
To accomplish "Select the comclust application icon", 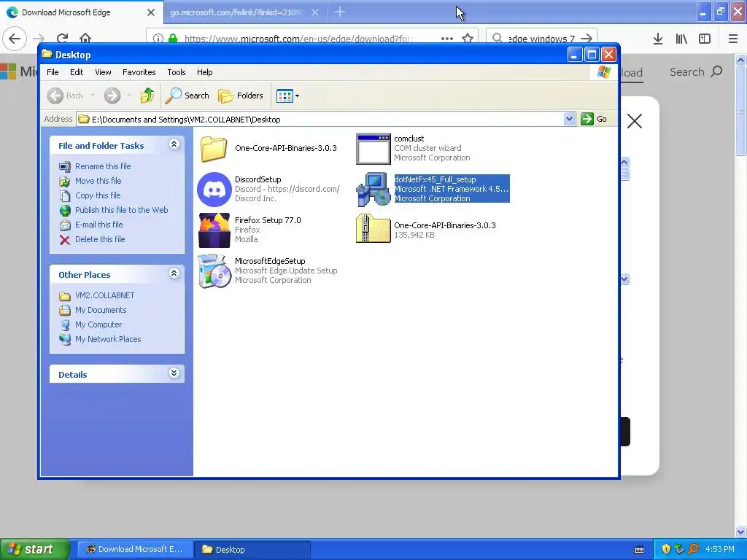I will (x=373, y=149).
